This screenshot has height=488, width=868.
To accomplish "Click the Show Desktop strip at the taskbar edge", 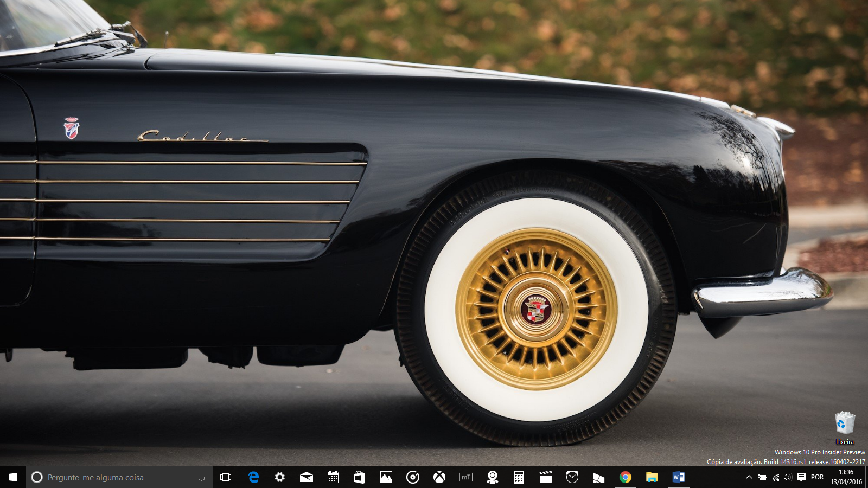I will (x=866, y=477).
